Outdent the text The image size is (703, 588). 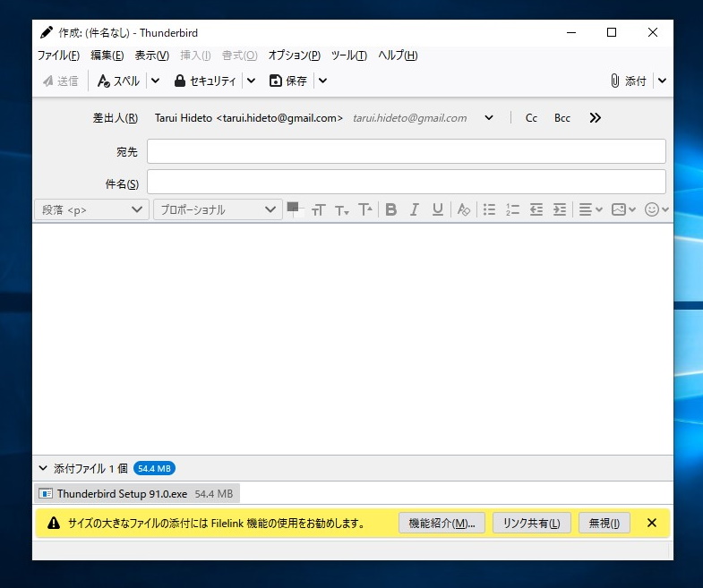pos(536,209)
